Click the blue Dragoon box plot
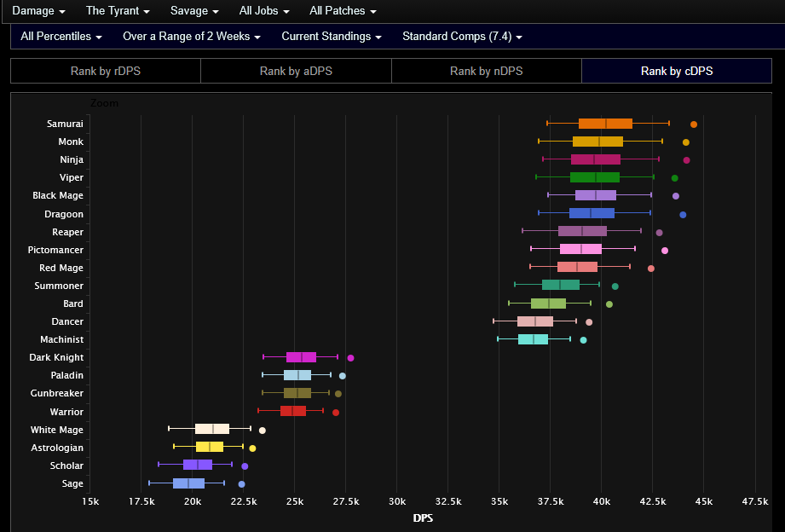Viewport: 785px width, 532px height. pyautogui.click(x=592, y=213)
